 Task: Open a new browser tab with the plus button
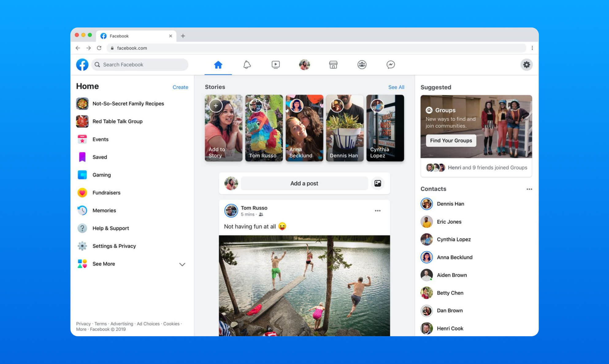point(183,36)
